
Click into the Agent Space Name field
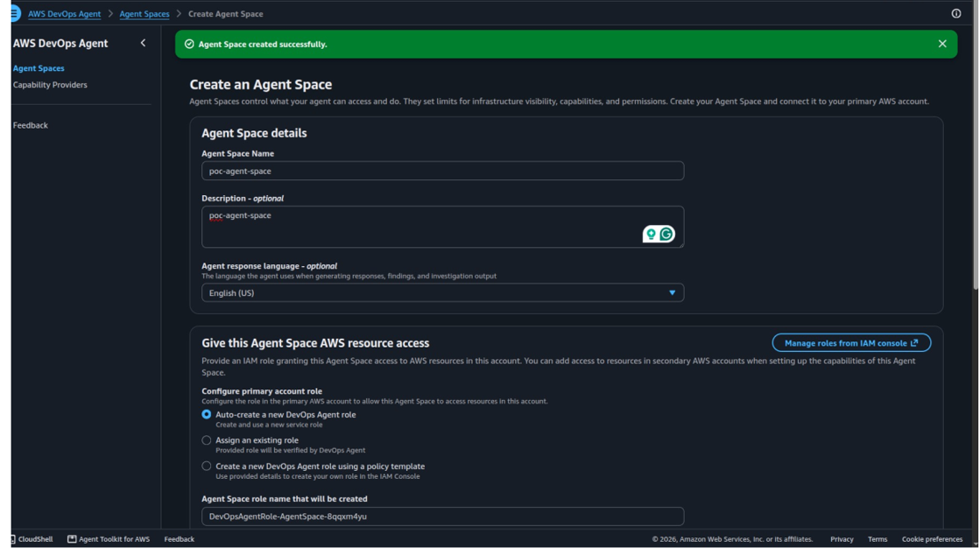[442, 171]
